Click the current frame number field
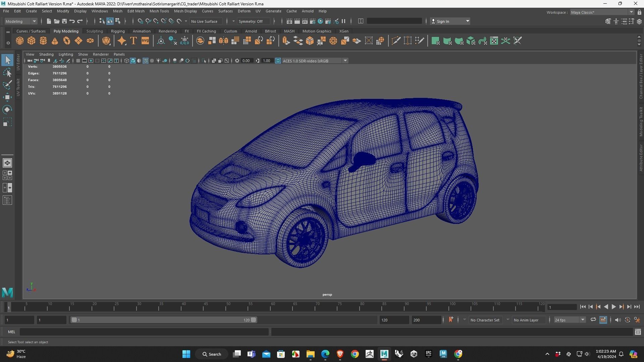The width and height of the screenshot is (644, 362). 562,307
